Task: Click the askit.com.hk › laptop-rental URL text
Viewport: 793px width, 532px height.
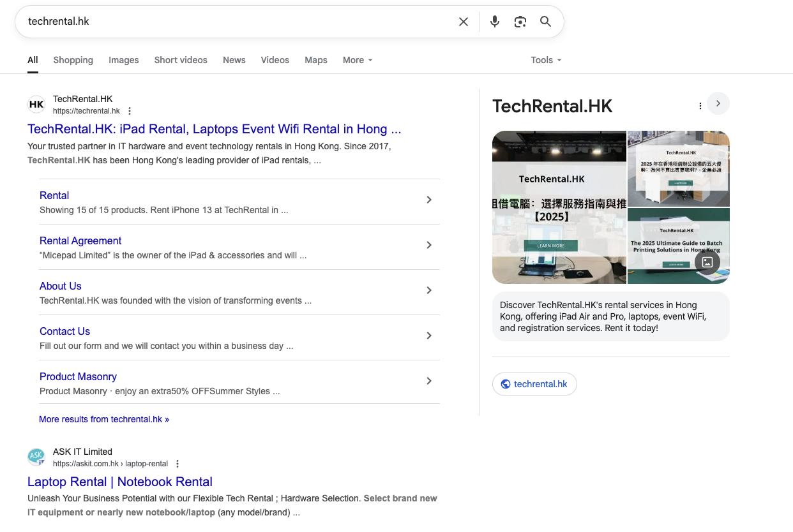Action: click(110, 464)
